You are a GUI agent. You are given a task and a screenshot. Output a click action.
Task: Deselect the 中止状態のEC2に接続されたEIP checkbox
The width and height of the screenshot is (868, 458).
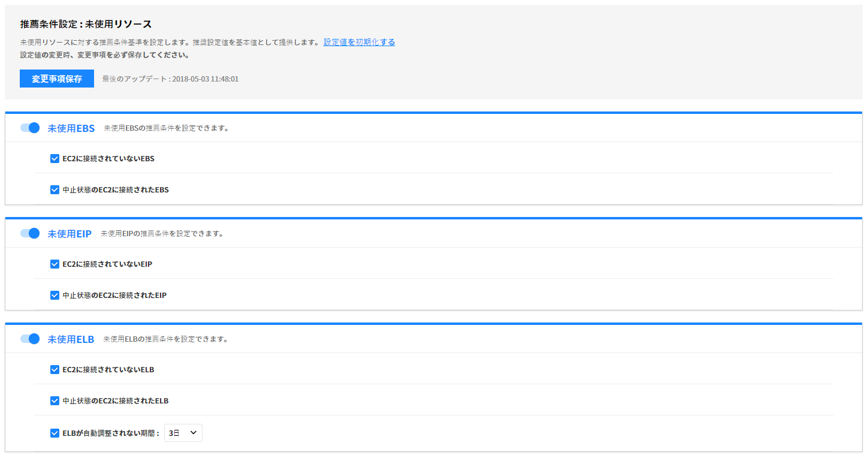tap(55, 296)
